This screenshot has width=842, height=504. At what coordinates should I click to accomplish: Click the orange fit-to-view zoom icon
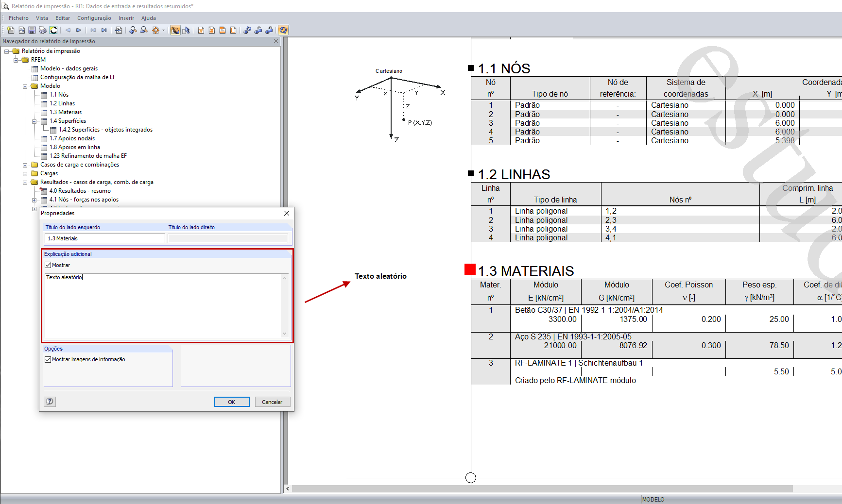click(x=155, y=30)
